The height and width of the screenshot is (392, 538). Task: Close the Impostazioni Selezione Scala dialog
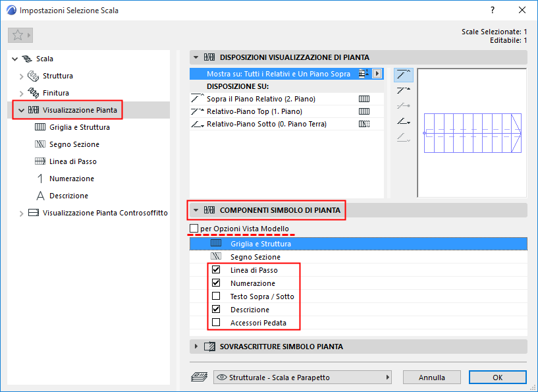tap(522, 10)
